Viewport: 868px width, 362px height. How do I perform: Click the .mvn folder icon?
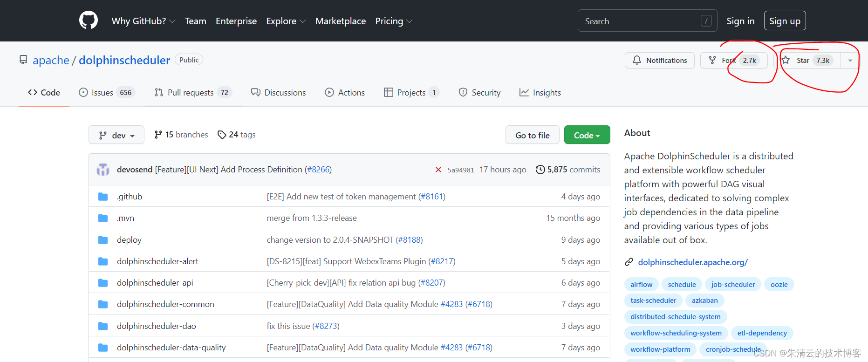pyautogui.click(x=103, y=218)
